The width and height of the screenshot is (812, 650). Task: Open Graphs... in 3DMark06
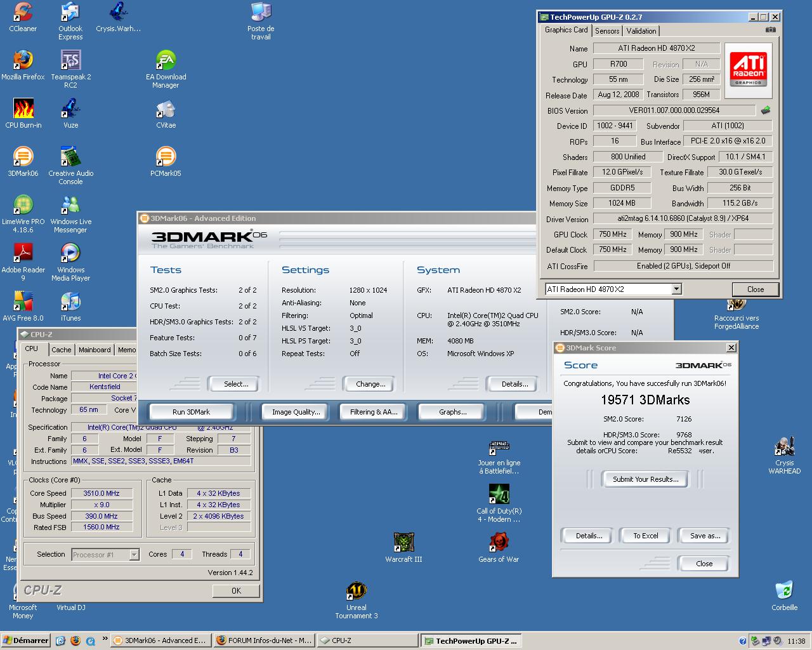click(452, 412)
